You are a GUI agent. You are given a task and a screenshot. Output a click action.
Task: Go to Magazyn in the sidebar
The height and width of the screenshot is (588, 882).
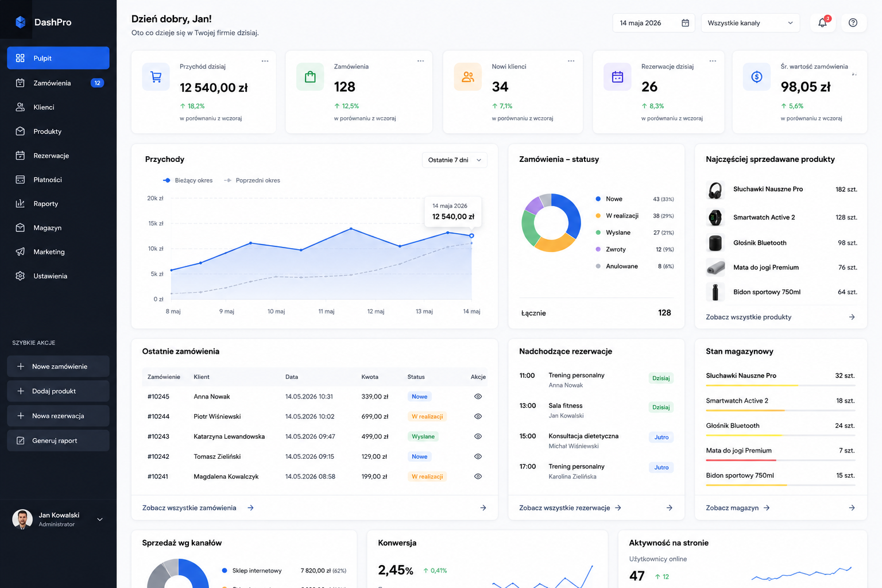(58, 228)
